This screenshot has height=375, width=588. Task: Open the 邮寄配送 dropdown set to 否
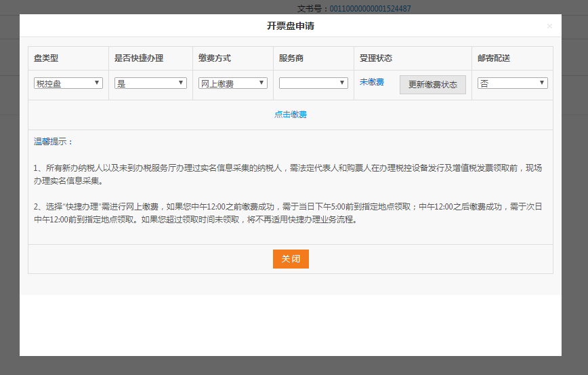(512, 83)
